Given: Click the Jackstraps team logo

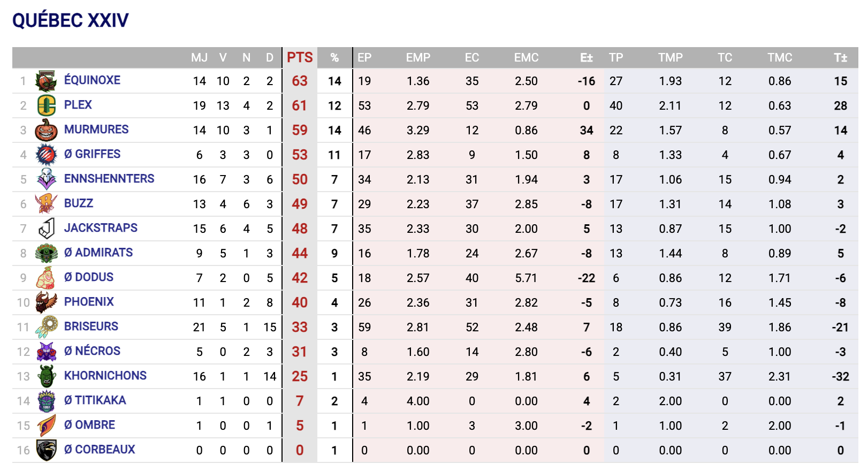Looking at the screenshot, I should point(46,229).
